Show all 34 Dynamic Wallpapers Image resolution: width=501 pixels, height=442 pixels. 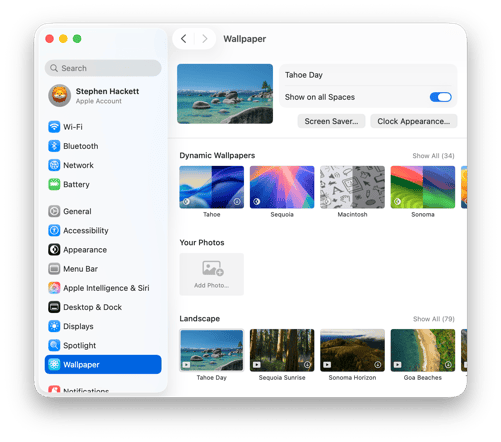point(433,156)
